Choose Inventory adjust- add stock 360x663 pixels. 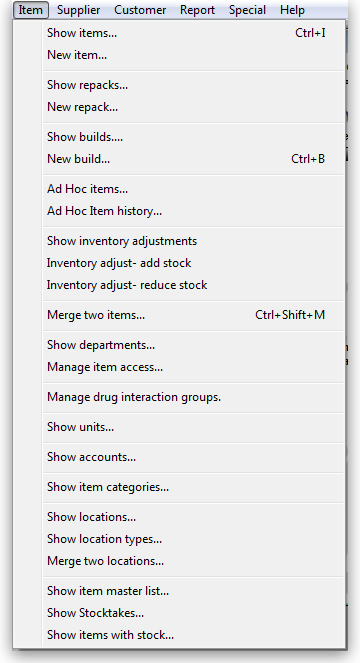[193, 263]
